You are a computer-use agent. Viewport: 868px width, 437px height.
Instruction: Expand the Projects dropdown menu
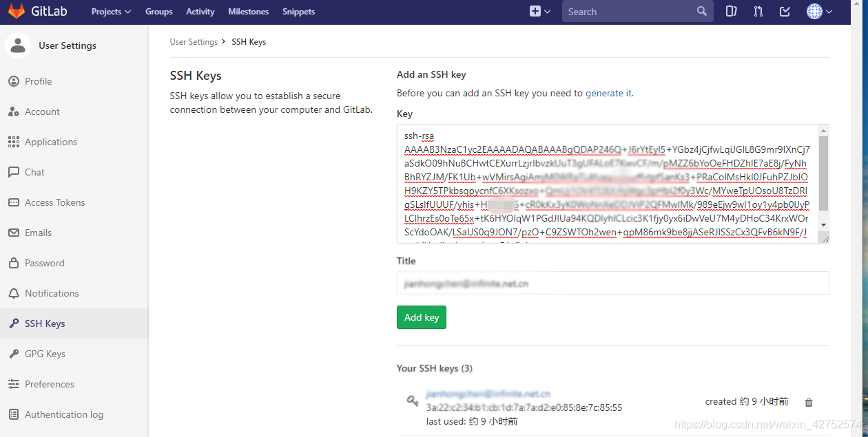pos(111,12)
